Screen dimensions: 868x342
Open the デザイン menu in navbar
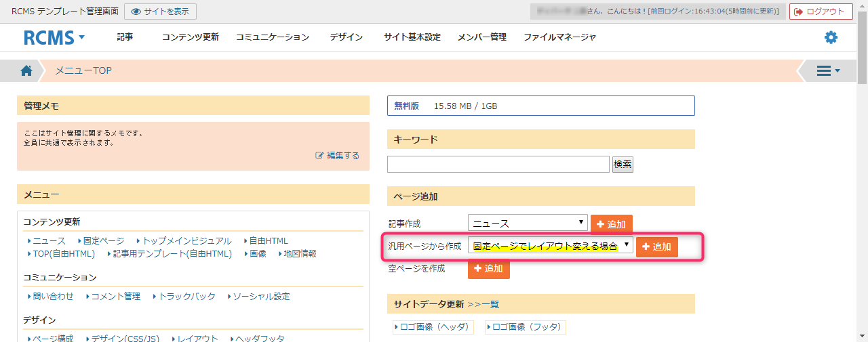point(346,37)
